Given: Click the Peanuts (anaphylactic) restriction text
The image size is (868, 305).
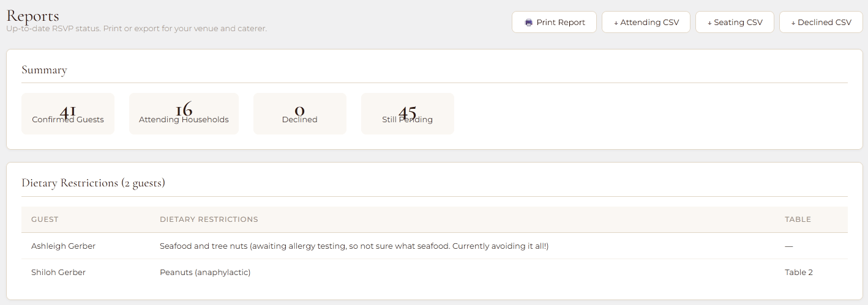Looking at the screenshot, I should coord(205,272).
